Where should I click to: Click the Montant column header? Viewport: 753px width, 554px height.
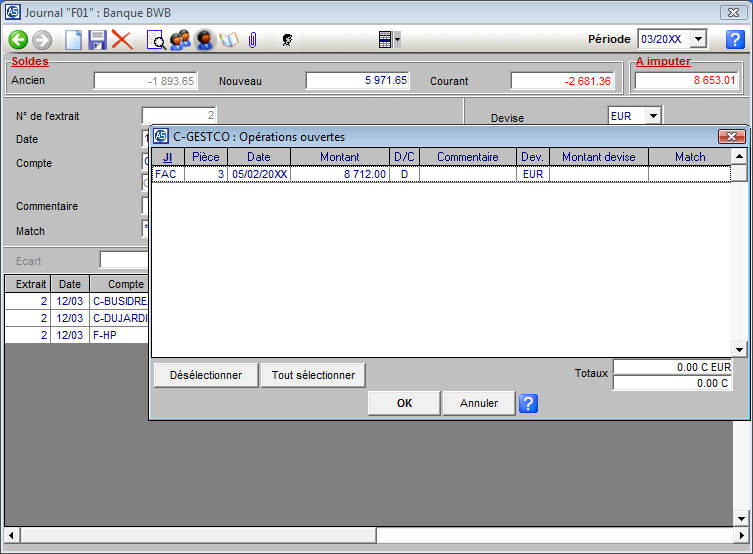pos(339,157)
